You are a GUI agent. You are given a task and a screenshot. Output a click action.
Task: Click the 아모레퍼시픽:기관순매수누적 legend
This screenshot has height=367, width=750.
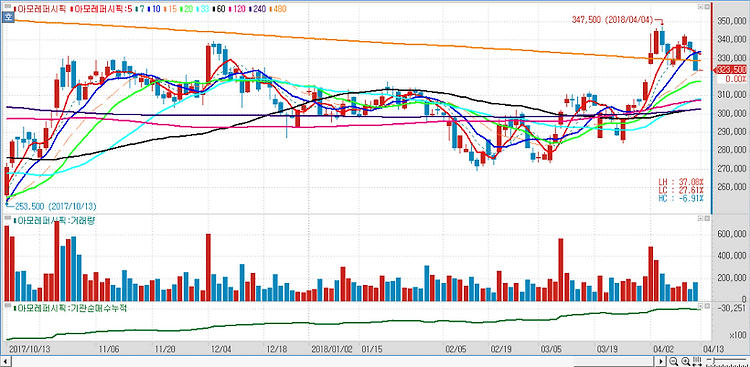(70, 307)
